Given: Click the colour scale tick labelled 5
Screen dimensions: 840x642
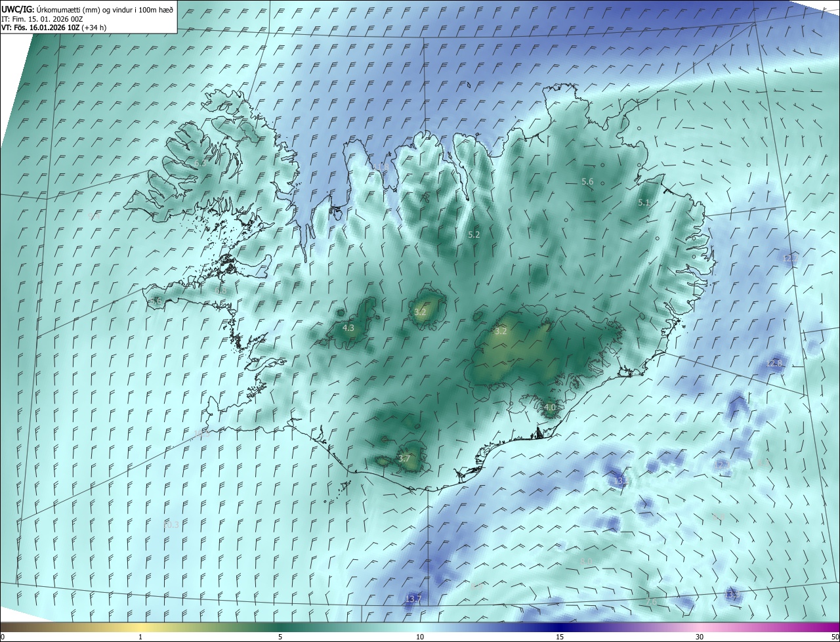Looking at the screenshot, I should pyautogui.click(x=280, y=637).
